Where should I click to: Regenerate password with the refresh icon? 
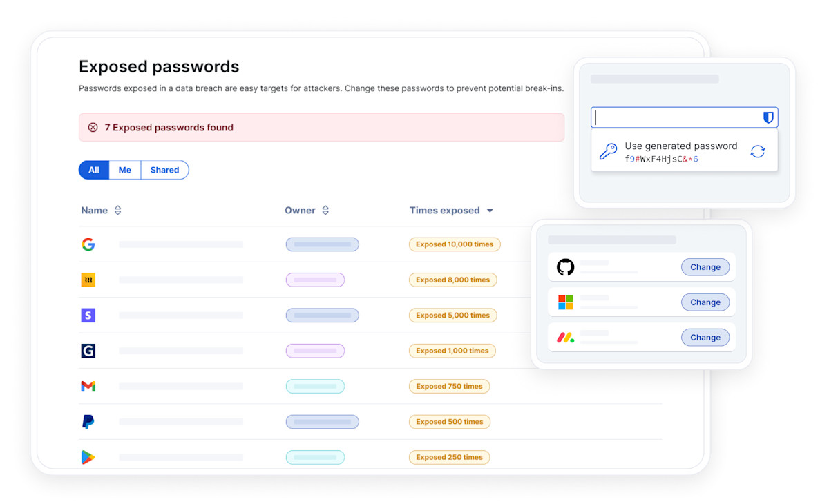(758, 152)
